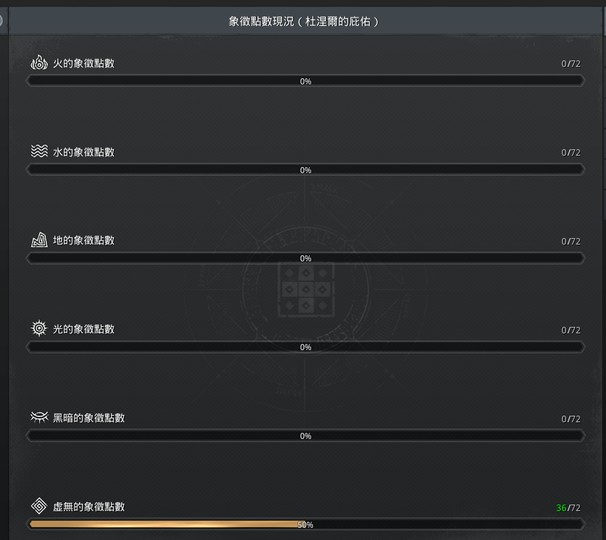Click the green 36/72 void counter
606x540 pixels.
(568, 508)
